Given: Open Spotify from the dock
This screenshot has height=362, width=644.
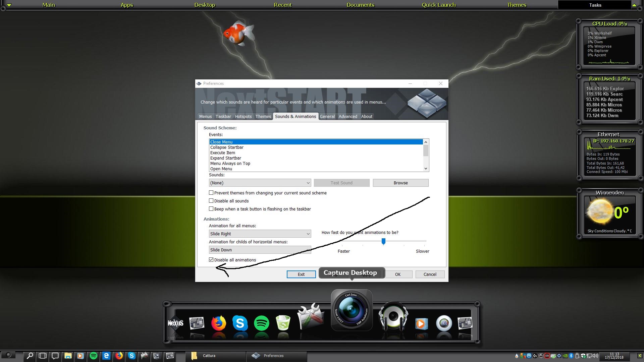Looking at the screenshot, I should coord(261,323).
